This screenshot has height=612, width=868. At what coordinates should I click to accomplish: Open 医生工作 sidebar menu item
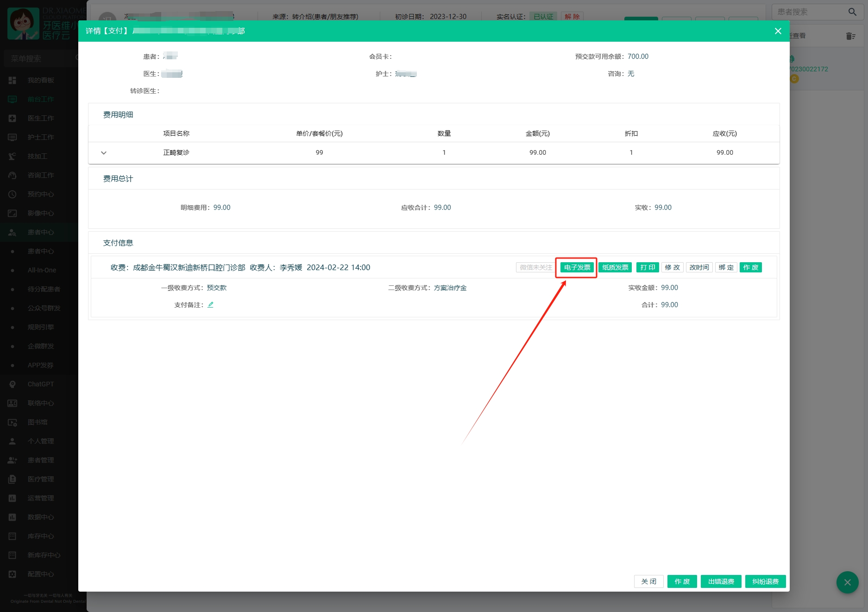pyautogui.click(x=41, y=118)
